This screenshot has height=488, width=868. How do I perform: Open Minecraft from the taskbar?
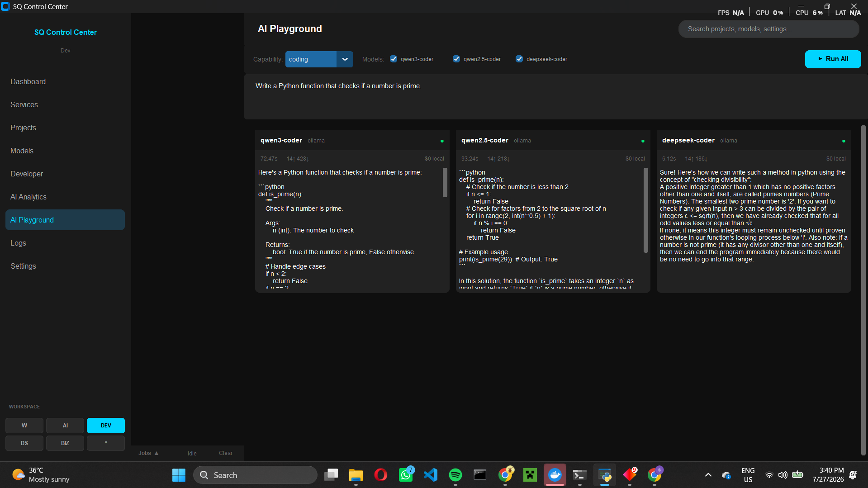(x=530, y=475)
